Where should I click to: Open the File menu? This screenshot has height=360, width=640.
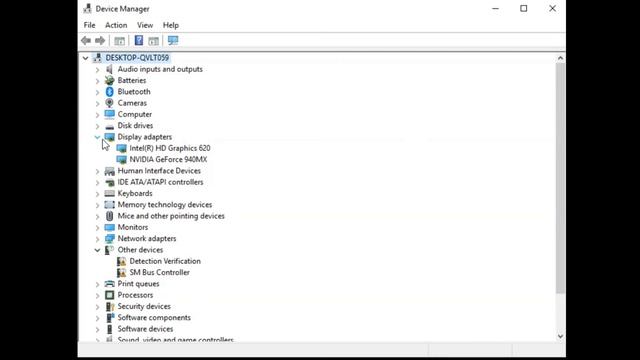pyautogui.click(x=89, y=25)
